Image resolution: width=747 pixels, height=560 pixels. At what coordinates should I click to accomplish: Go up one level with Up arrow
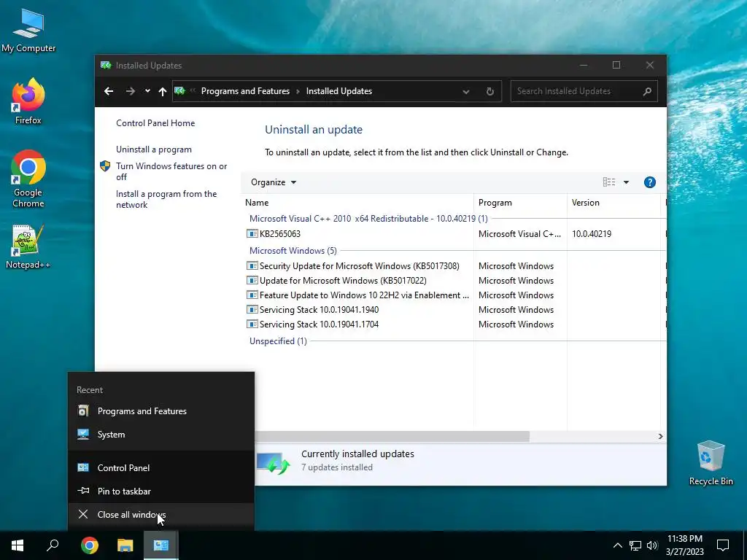tap(163, 91)
